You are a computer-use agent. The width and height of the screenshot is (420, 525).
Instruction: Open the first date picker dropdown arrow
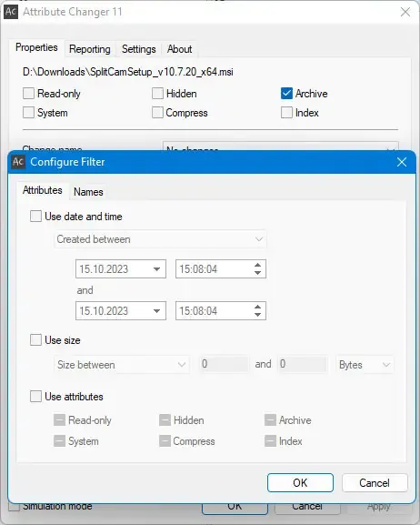point(156,268)
